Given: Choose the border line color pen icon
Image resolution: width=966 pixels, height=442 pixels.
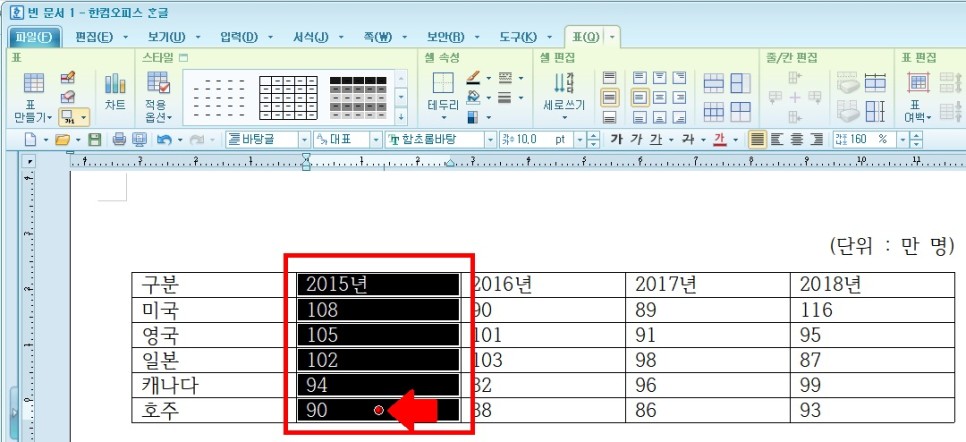Looking at the screenshot, I should coord(473,78).
